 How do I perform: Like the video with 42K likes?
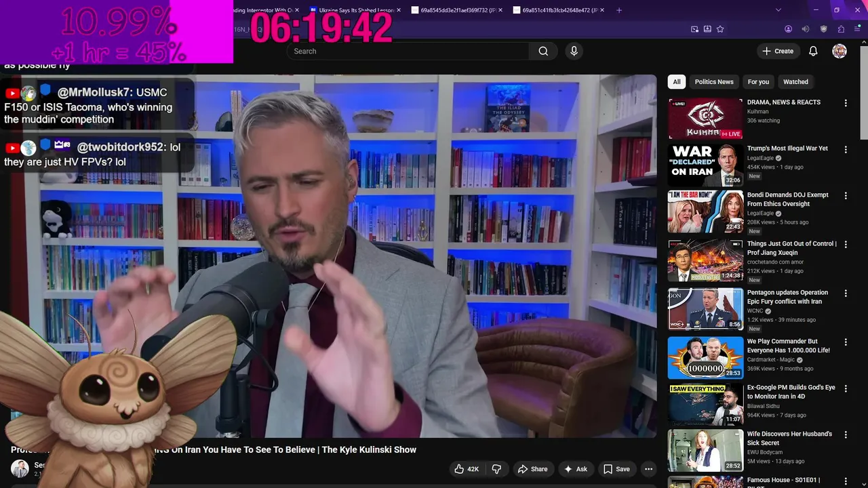click(x=467, y=469)
